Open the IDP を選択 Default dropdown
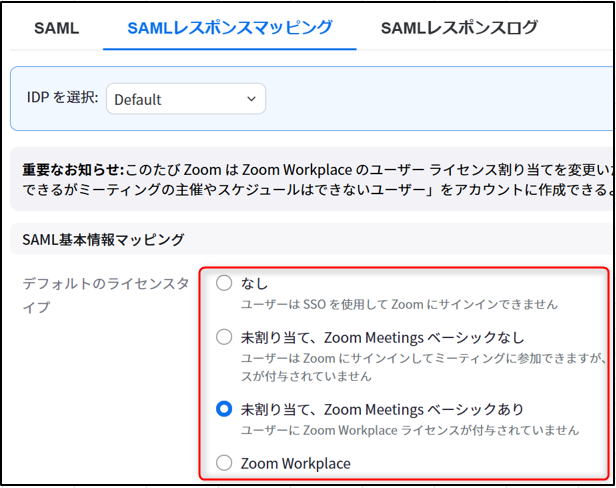Screen dimensions: 616x488 click(186, 99)
